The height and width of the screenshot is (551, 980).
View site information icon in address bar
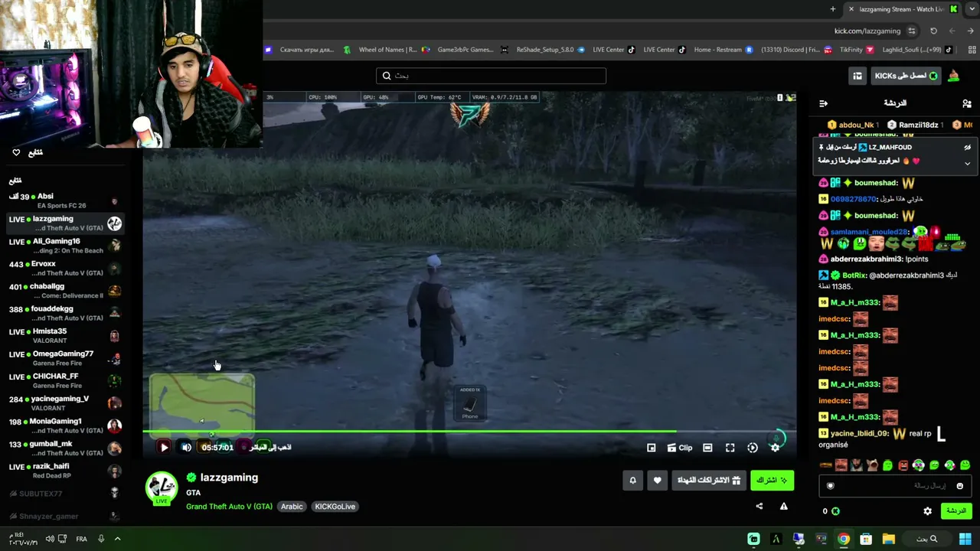[911, 31]
